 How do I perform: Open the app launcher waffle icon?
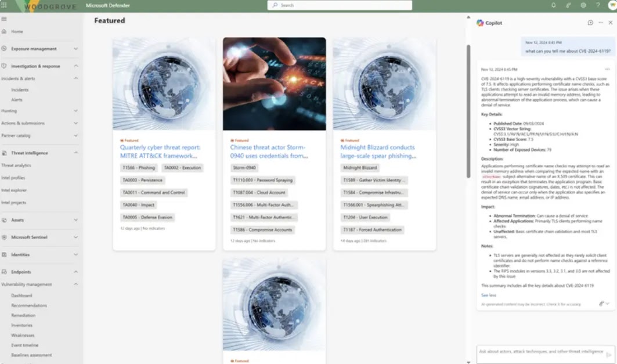coord(4,5)
